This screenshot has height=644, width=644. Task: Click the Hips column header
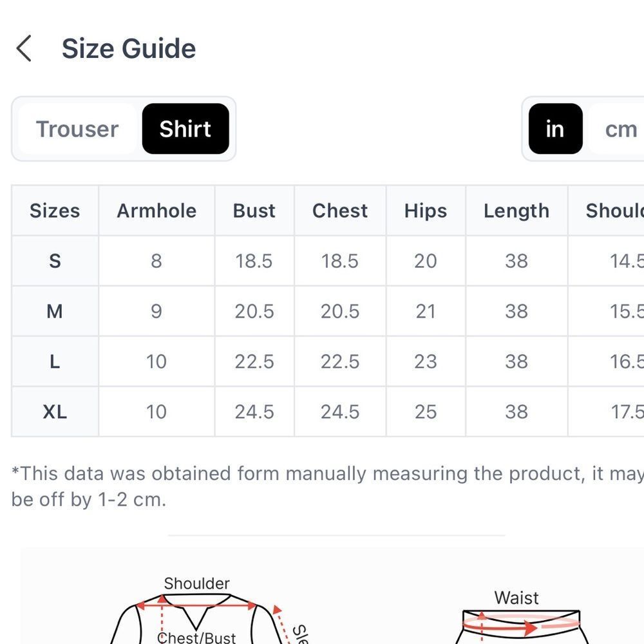(426, 211)
